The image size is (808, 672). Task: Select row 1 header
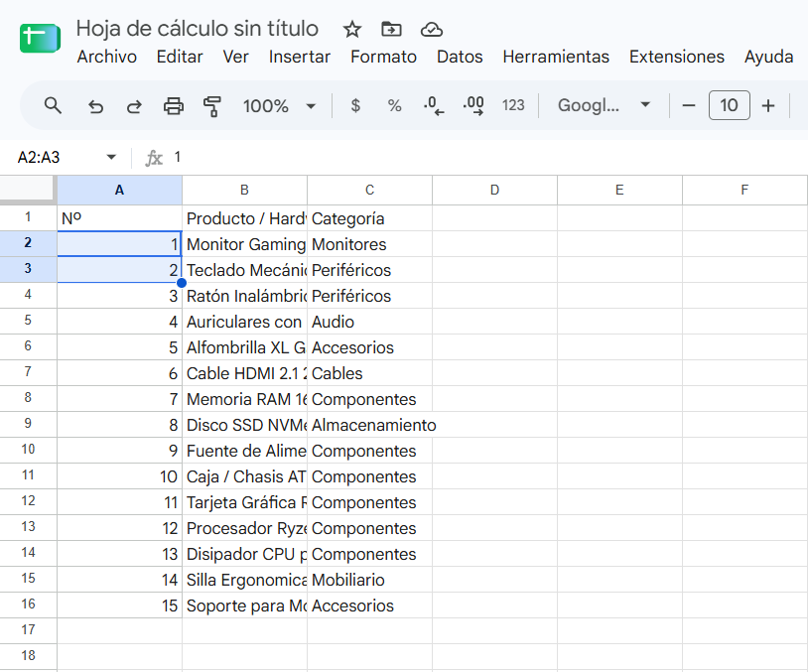point(28,217)
